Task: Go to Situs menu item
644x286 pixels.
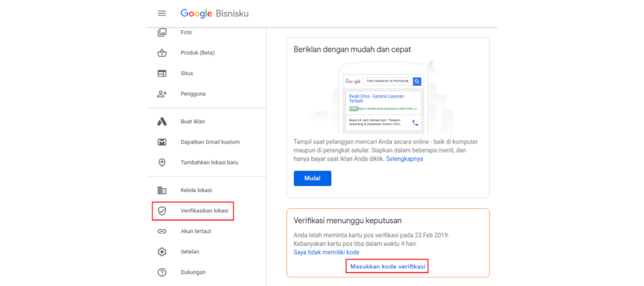Action: (x=187, y=74)
